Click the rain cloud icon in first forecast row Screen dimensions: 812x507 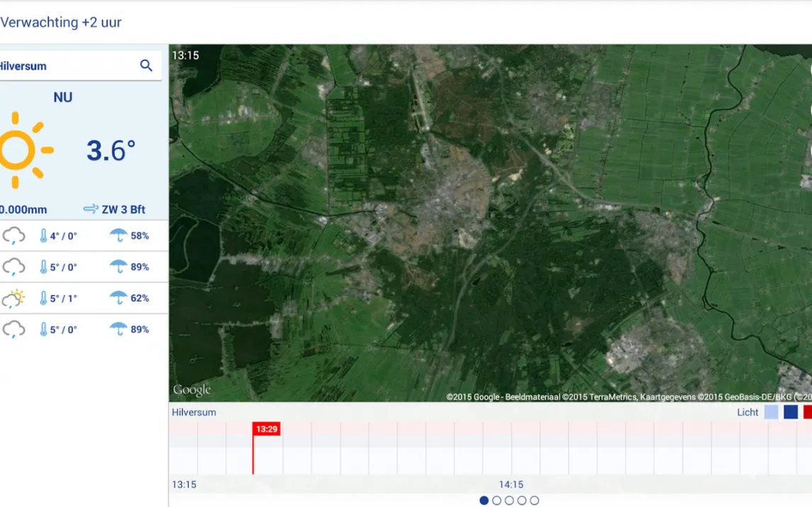pyautogui.click(x=13, y=236)
